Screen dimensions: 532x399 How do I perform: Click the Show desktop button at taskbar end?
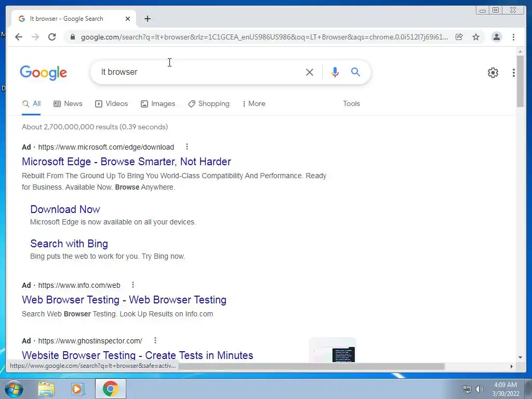pos(528,389)
